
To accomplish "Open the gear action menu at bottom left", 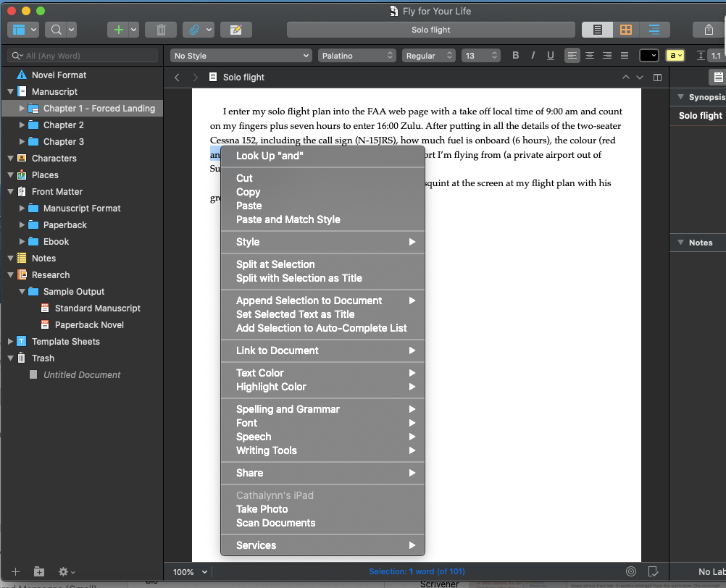I will coord(61,571).
